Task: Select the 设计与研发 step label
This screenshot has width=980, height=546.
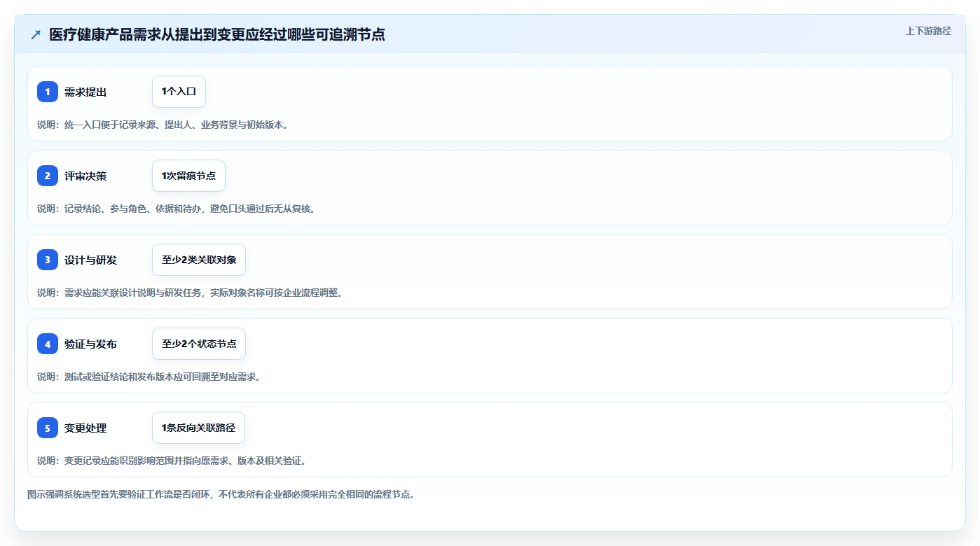Action: pyautogui.click(x=91, y=260)
